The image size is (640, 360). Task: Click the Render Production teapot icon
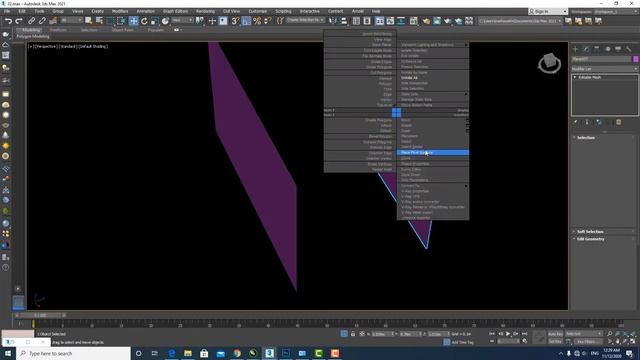coord(447,21)
